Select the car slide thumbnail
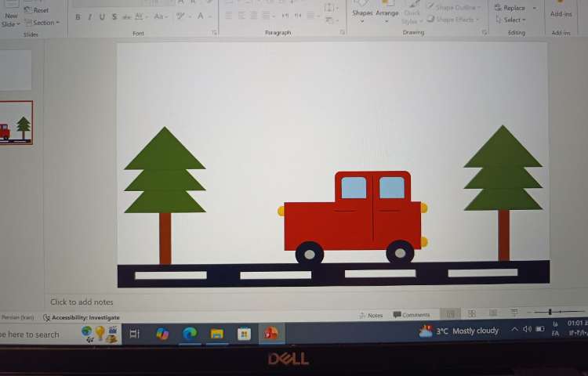This screenshot has height=376, width=588. click(x=16, y=124)
